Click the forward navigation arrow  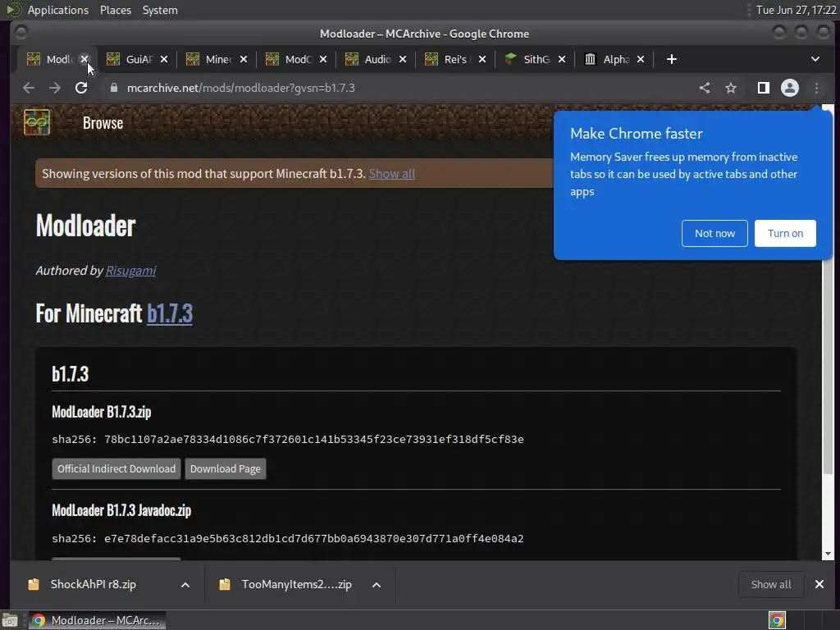pyautogui.click(x=55, y=88)
